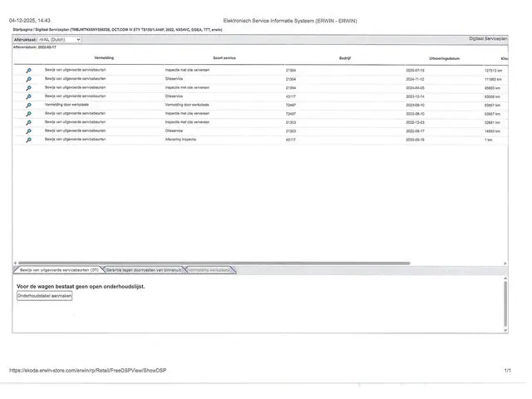This screenshot has width=532, height=399.
Task: Open magnifier for the Aflevering Inspectie row
Action: [28, 140]
